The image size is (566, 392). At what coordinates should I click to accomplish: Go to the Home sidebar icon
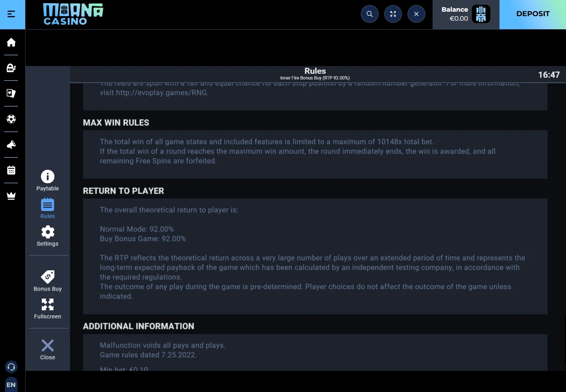[11, 42]
